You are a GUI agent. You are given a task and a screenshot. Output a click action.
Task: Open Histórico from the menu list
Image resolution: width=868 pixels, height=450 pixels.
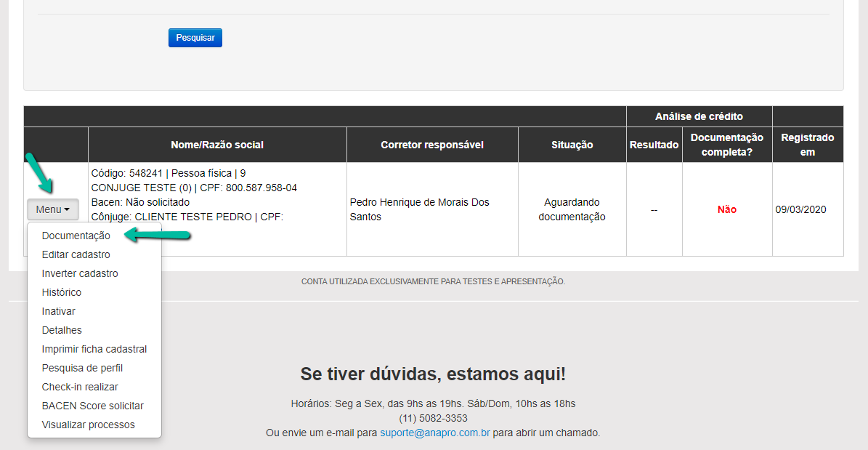pyautogui.click(x=62, y=292)
